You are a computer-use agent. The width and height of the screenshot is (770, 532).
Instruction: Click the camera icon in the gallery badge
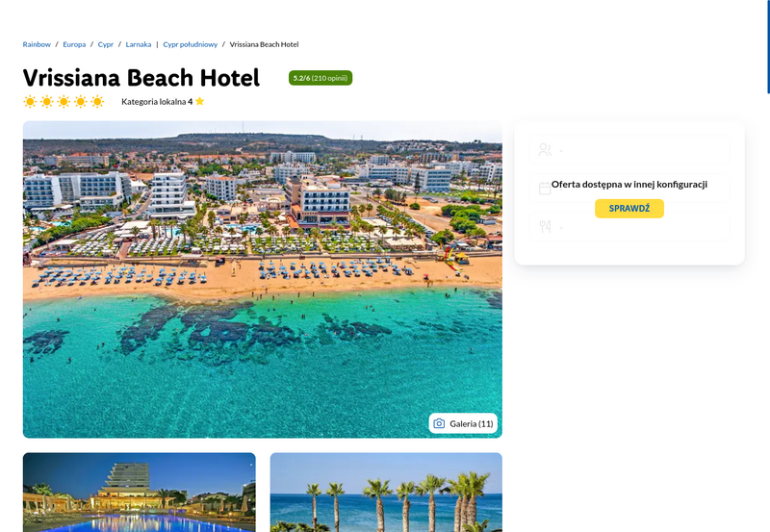pos(439,423)
